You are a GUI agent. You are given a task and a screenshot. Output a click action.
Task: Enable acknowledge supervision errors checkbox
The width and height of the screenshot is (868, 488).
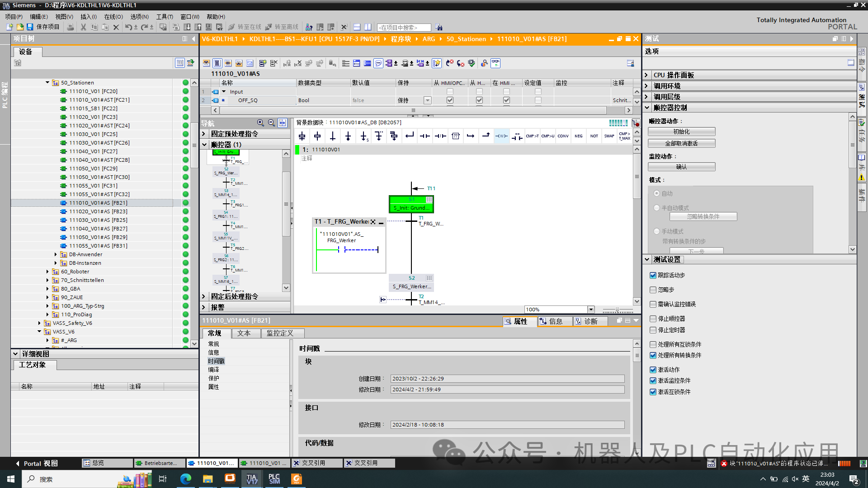[653, 304]
